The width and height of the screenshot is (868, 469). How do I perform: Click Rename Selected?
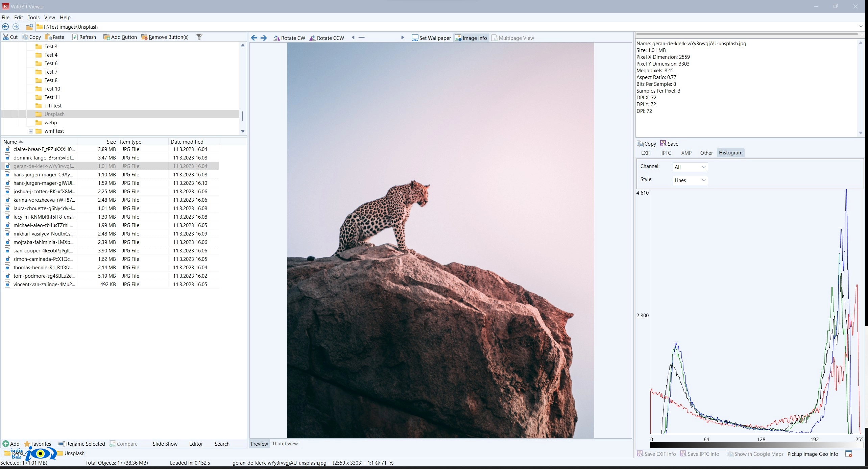coord(82,444)
